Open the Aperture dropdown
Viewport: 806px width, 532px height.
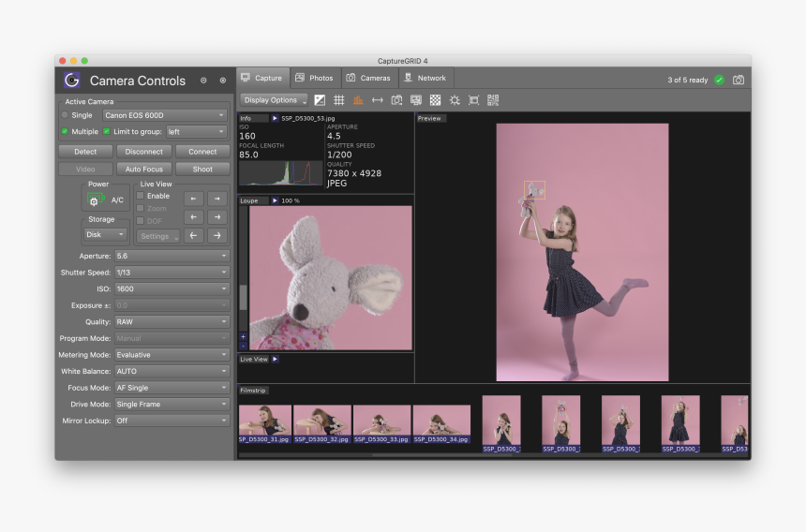point(172,256)
